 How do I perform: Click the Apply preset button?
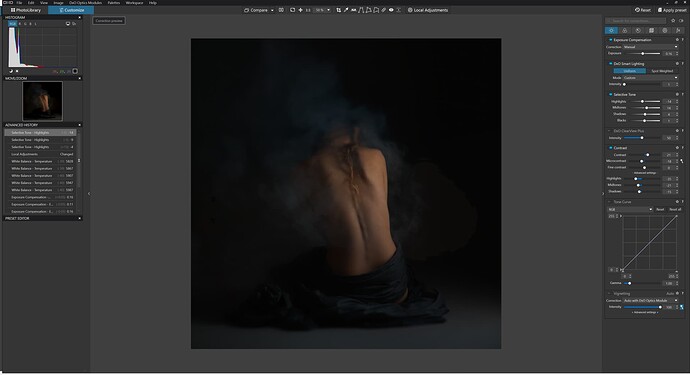pyautogui.click(x=672, y=10)
